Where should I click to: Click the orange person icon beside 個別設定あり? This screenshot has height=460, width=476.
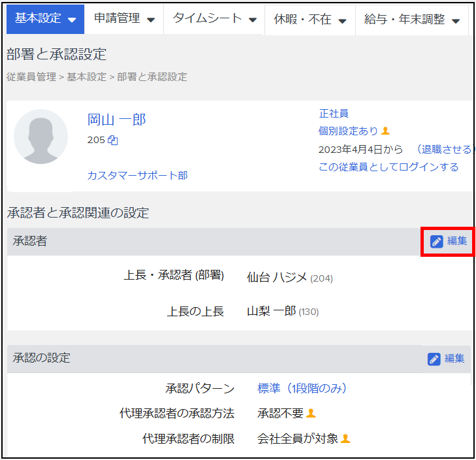385,131
